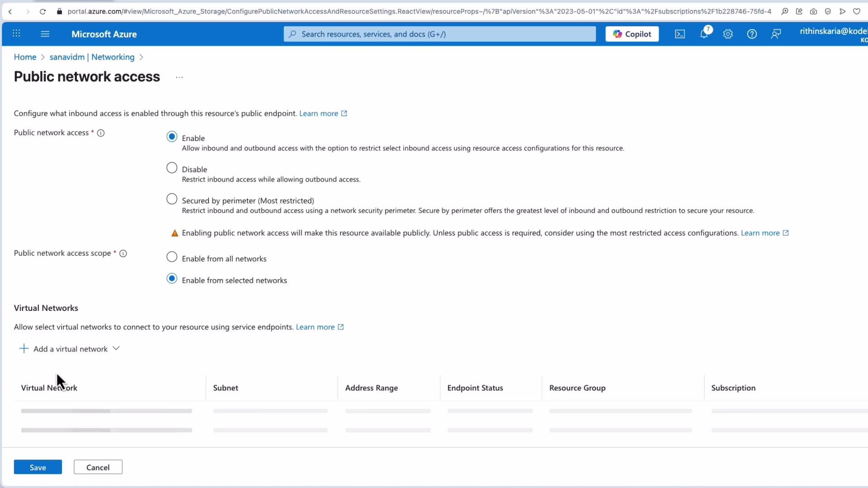Click the browser back arrow
Image resolution: width=868 pixels, height=488 pixels.
(10, 11)
